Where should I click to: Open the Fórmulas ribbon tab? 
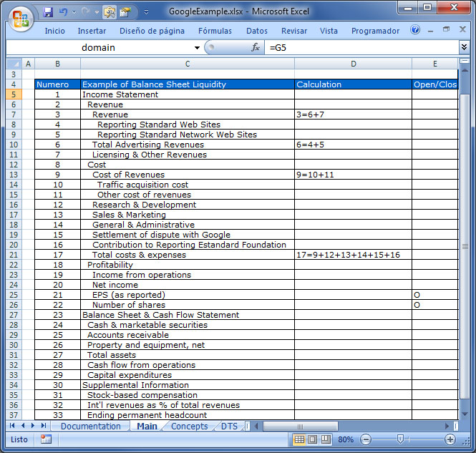215,31
